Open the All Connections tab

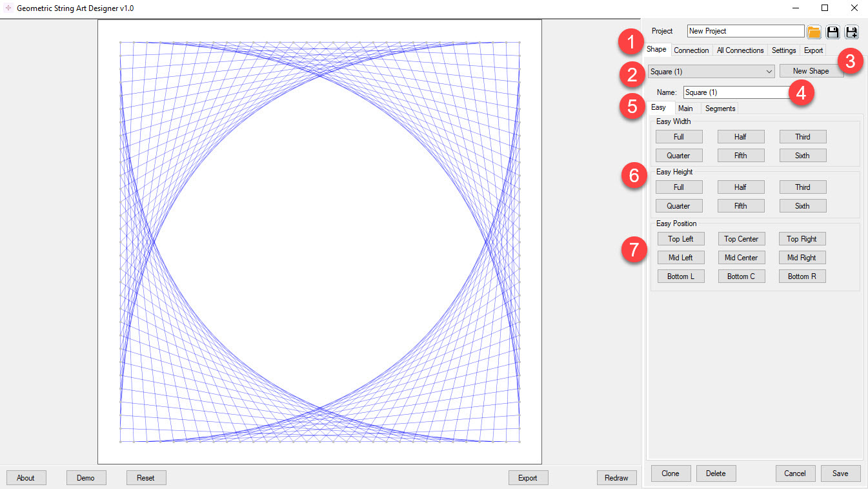click(x=740, y=50)
